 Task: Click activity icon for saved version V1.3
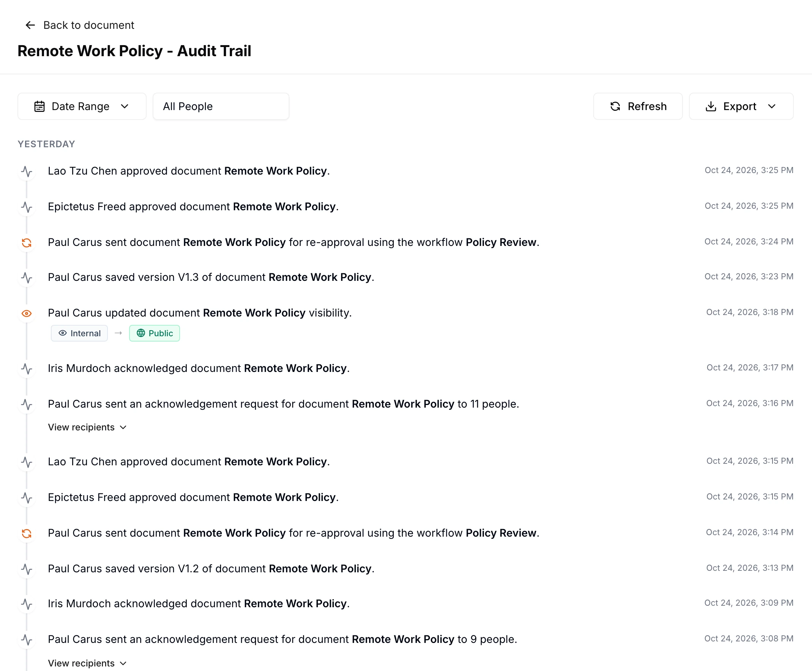pyautogui.click(x=27, y=277)
